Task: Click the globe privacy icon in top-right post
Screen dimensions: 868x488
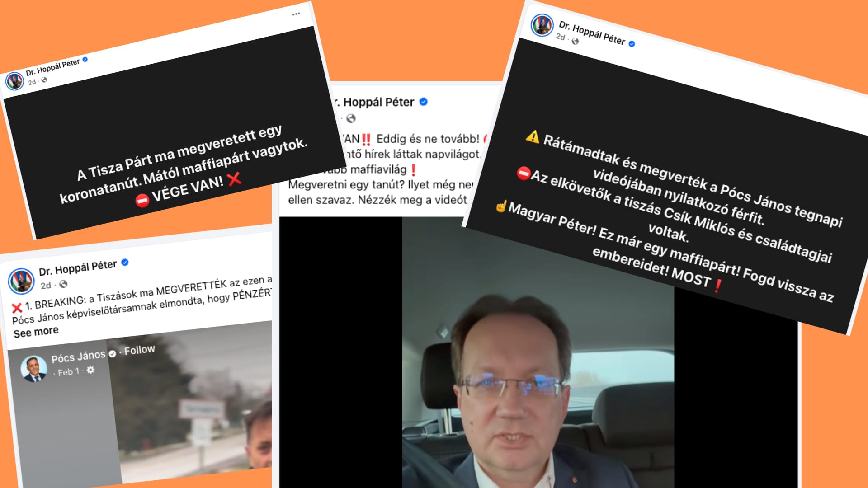Action: (x=575, y=41)
